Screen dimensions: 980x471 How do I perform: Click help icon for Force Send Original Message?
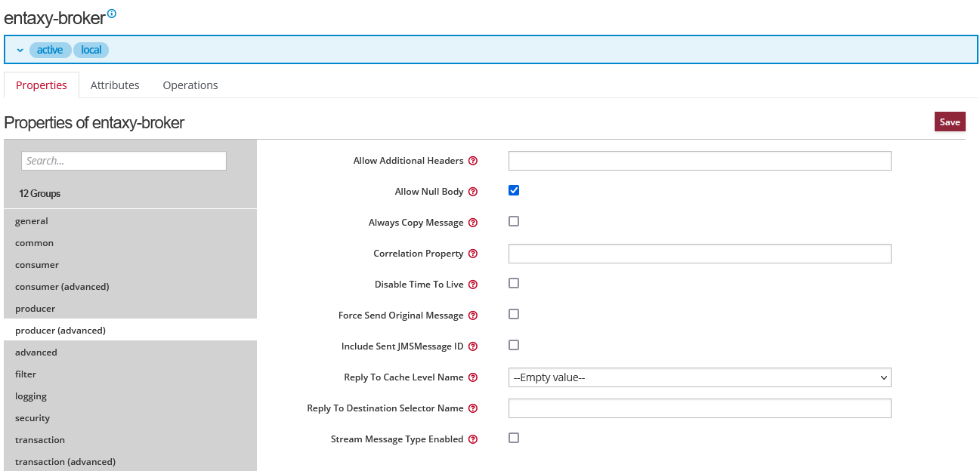(473, 316)
